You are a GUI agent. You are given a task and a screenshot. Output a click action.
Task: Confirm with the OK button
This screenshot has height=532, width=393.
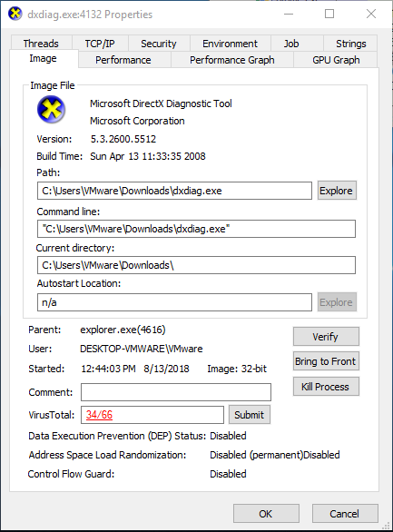266,513
